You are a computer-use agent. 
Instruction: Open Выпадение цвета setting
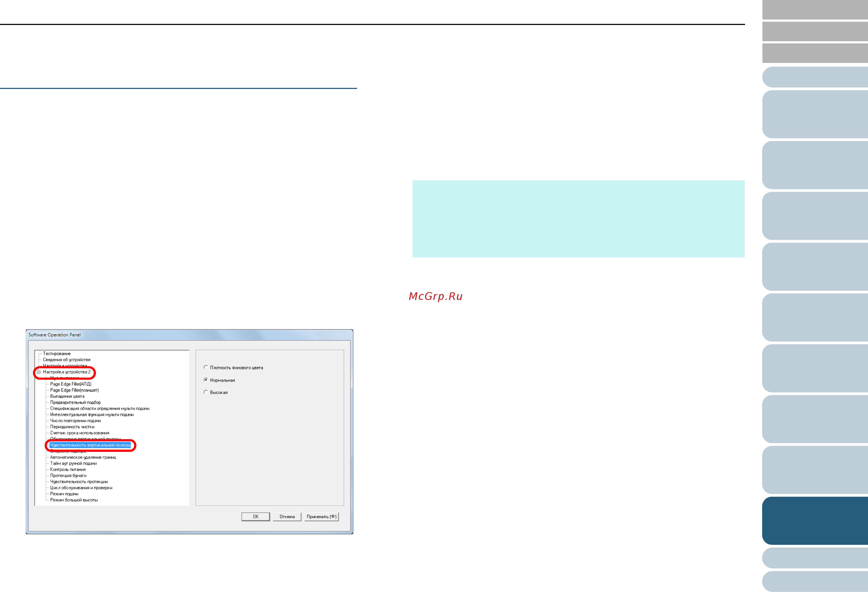pos(67,396)
